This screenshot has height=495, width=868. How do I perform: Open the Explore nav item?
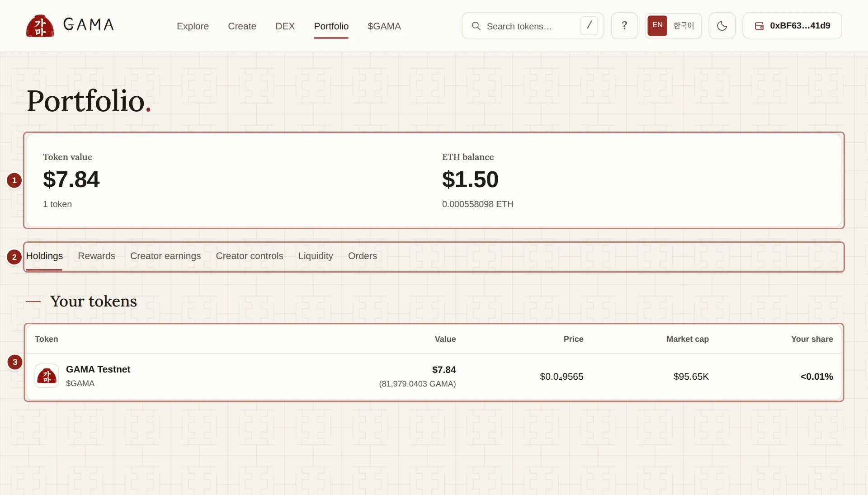[x=193, y=26]
